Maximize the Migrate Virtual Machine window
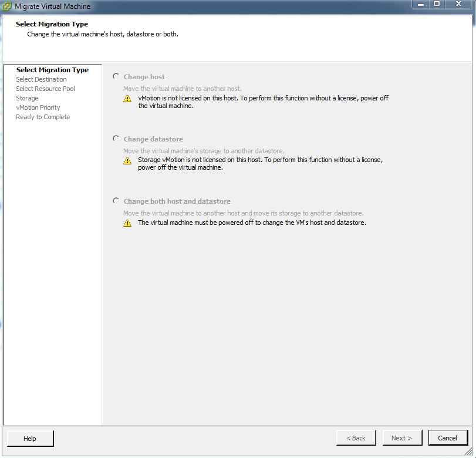Viewport: 476px width, 458px height. coord(437,4)
